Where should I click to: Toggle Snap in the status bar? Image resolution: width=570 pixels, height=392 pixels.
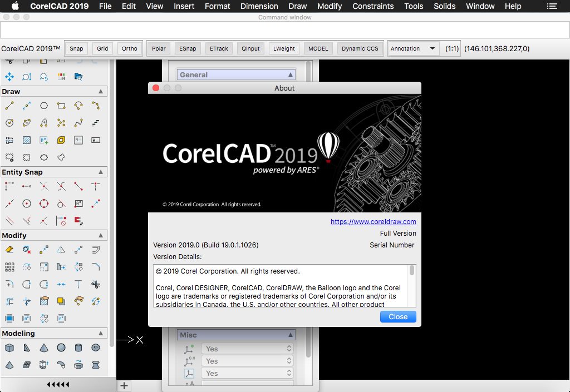[x=76, y=48]
